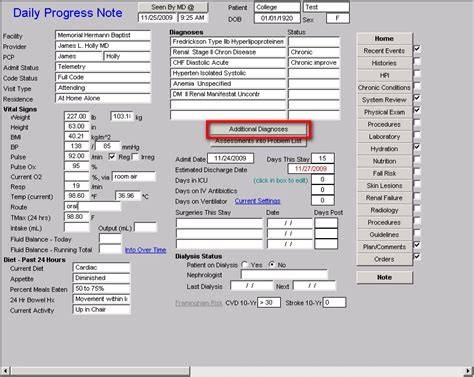Open the Current Settings ventilator link
The height and width of the screenshot is (377, 474).
pos(257,201)
